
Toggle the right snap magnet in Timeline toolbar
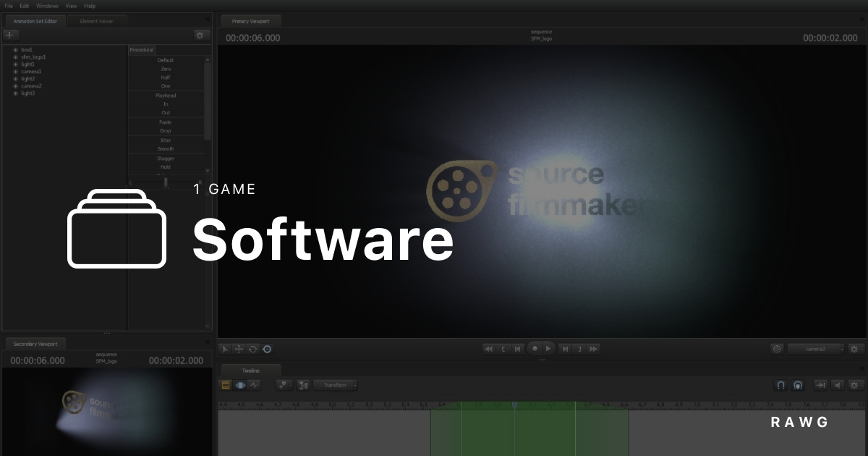tap(799, 385)
